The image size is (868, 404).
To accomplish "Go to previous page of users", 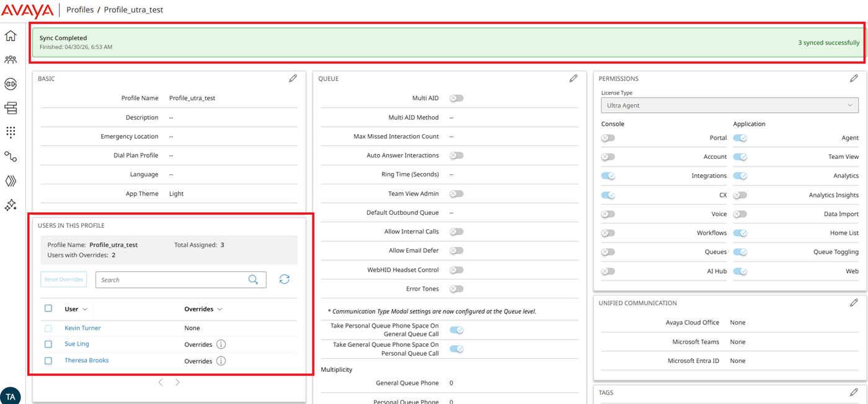I will coord(161,382).
